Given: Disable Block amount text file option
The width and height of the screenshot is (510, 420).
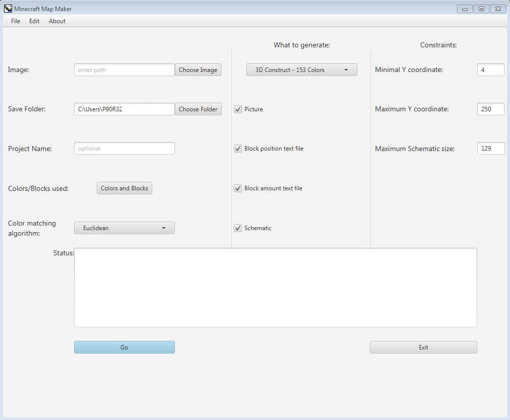Looking at the screenshot, I should pyautogui.click(x=238, y=188).
